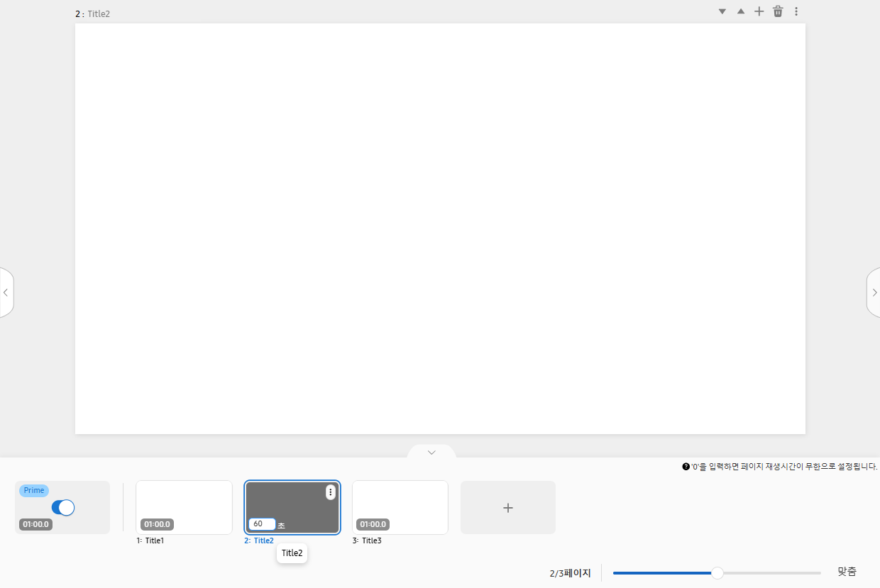The image size is (880, 588).
Task: Click the Title2 tooltip
Action: pos(292,553)
